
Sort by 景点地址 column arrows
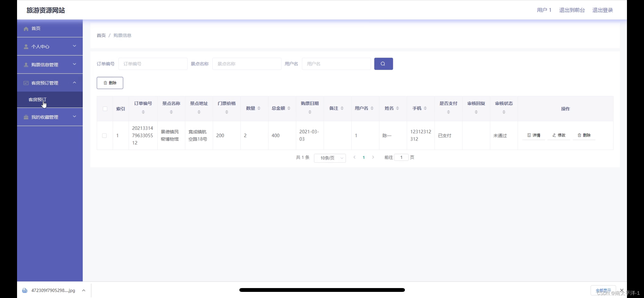point(199,112)
